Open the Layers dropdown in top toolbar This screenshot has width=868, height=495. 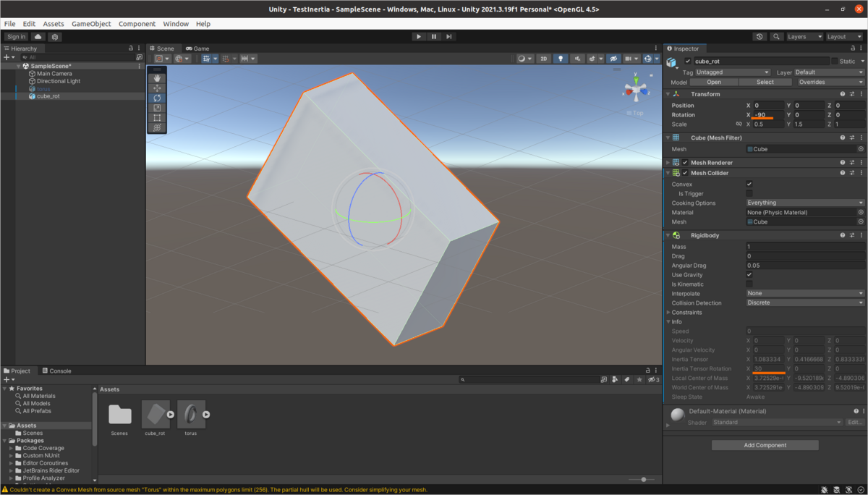(x=805, y=36)
